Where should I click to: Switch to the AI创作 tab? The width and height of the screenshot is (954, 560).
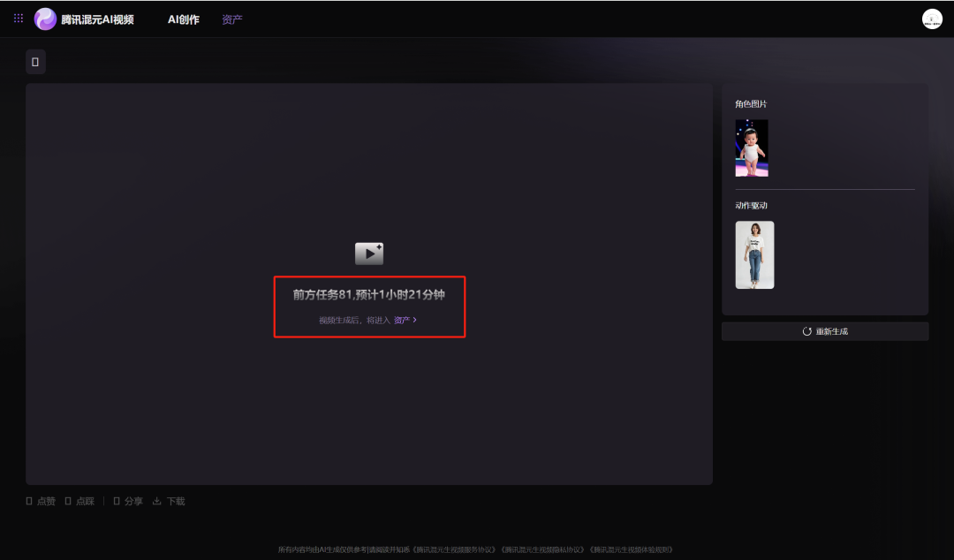pos(184,19)
